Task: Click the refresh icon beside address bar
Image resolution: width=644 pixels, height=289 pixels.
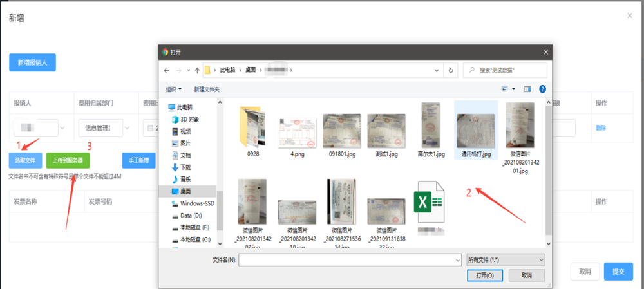Action: pos(451,70)
